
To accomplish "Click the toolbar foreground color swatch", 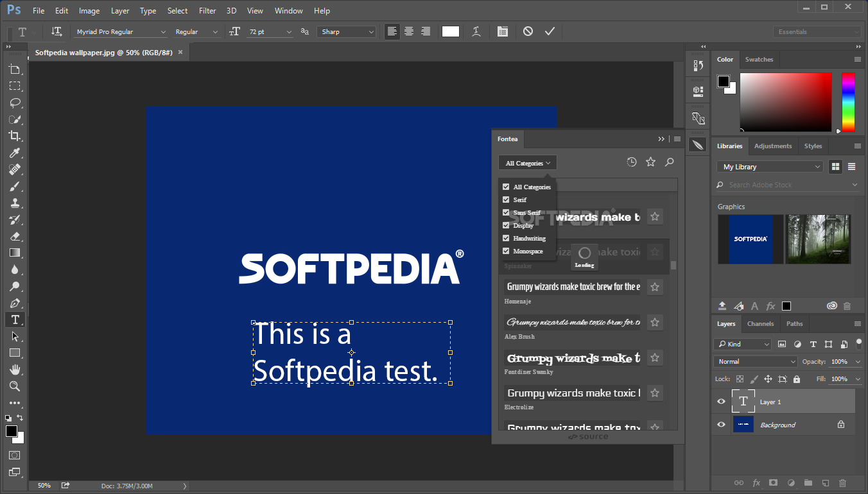I will click(12, 431).
